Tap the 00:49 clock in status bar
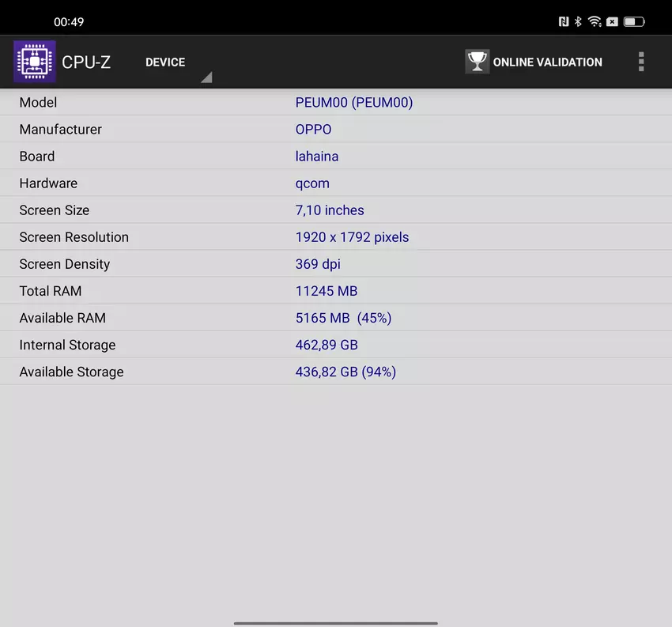Viewport: 672px width, 627px height. click(x=69, y=22)
